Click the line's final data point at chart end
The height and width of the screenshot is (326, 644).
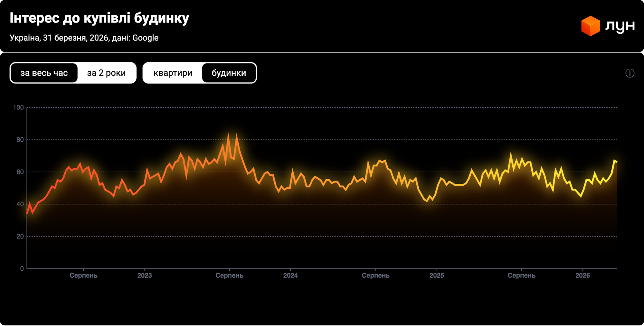tap(616, 162)
